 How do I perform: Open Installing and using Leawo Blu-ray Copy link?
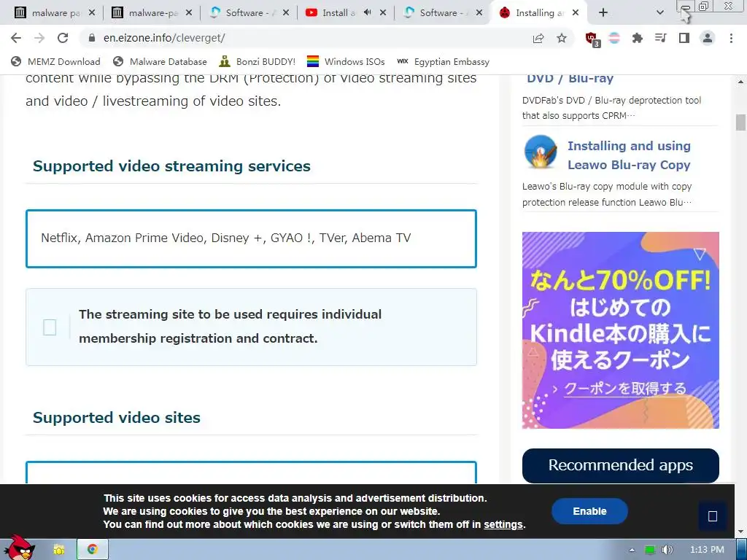point(629,155)
